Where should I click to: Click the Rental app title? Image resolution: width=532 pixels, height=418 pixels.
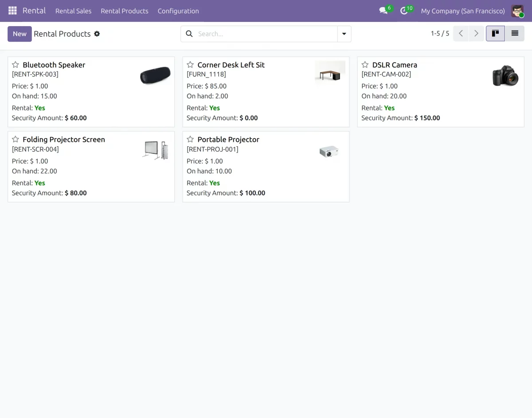(34, 11)
